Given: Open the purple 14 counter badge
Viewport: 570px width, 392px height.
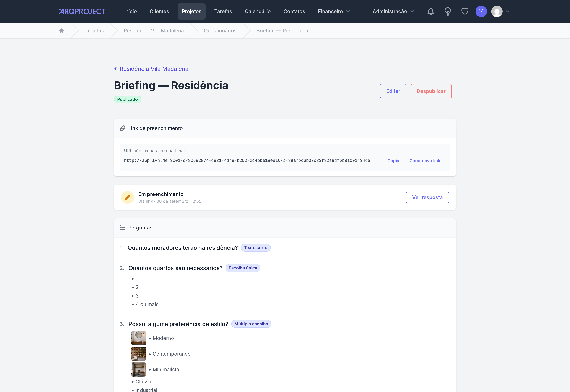Looking at the screenshot, I should pos(481,11).
